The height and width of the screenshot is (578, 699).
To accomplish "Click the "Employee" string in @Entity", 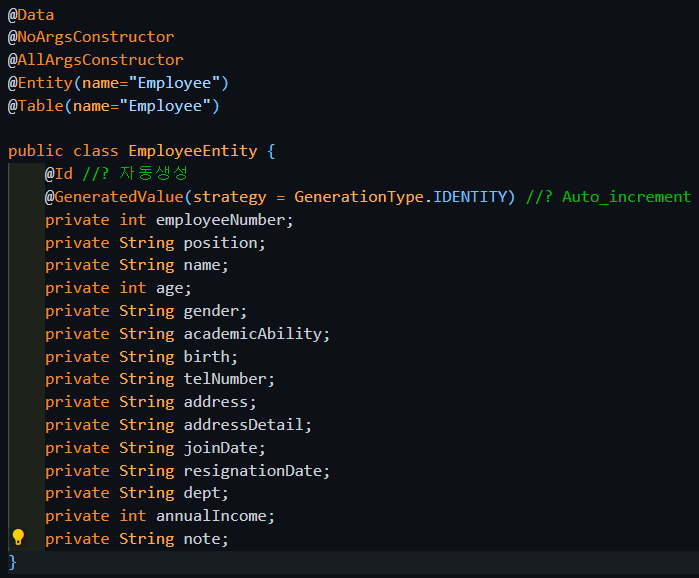I will tap(174, 83).
